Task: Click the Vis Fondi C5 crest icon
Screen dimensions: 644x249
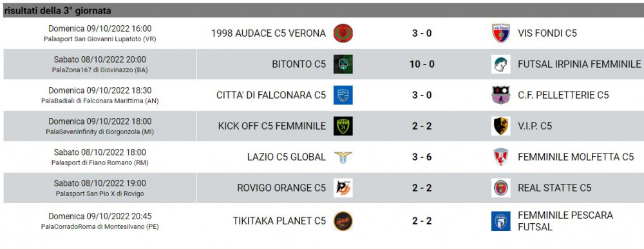Action: pos(501,34)
